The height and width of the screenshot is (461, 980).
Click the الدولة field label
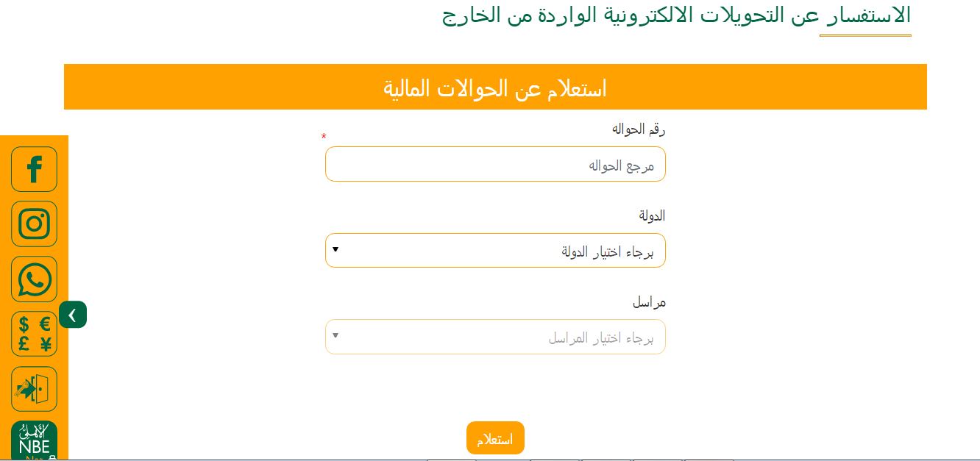click(x=652, y=215)
